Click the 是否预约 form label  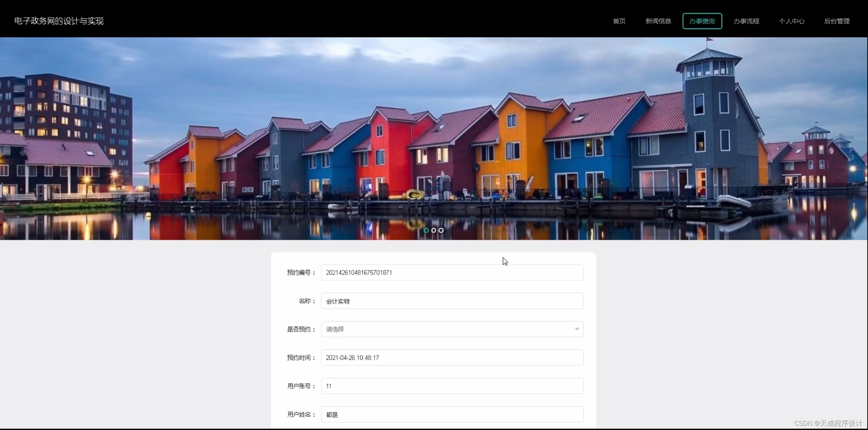point(301,329)
